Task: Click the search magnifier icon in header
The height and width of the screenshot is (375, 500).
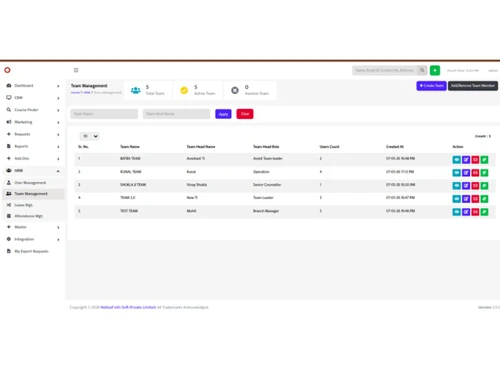Action: (x=422, y=70)
